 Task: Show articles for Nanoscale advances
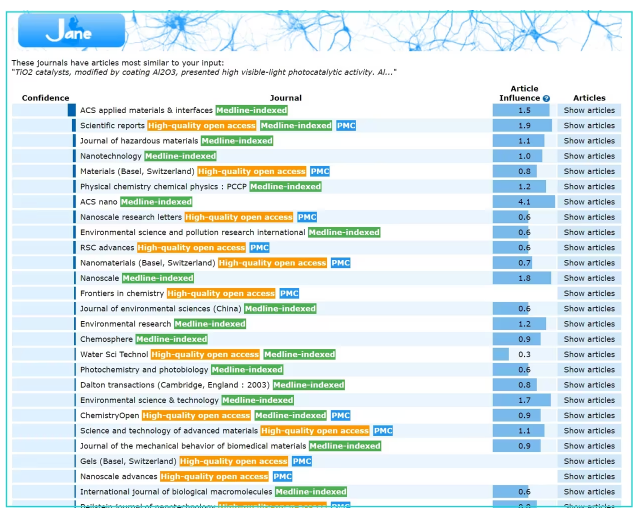[589, 476]
